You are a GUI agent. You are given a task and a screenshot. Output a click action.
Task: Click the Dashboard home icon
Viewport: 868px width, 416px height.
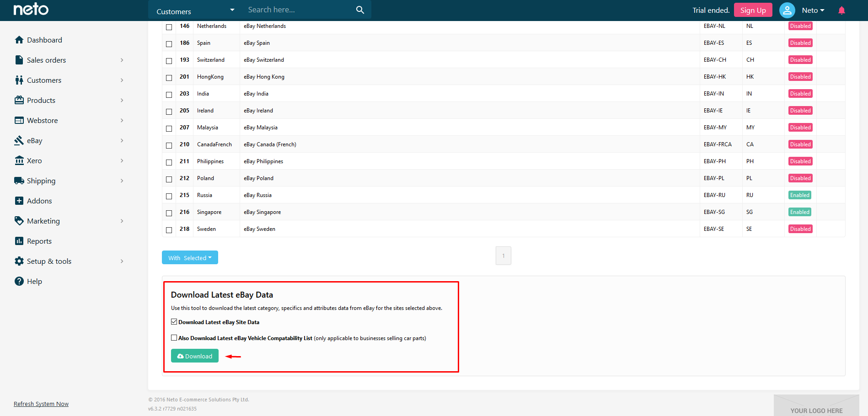point(19,40)
